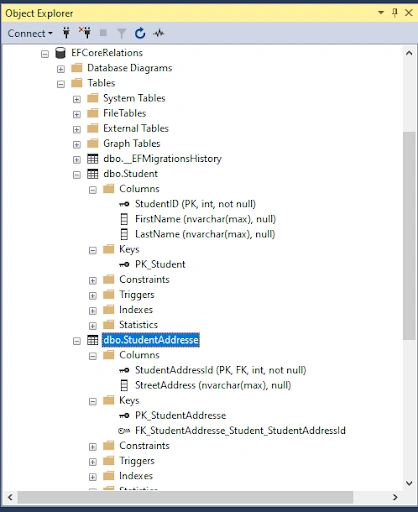Toggle auto-hide pin for Object Explorer
Screen dimensions: 418x512
click(395, 13)
